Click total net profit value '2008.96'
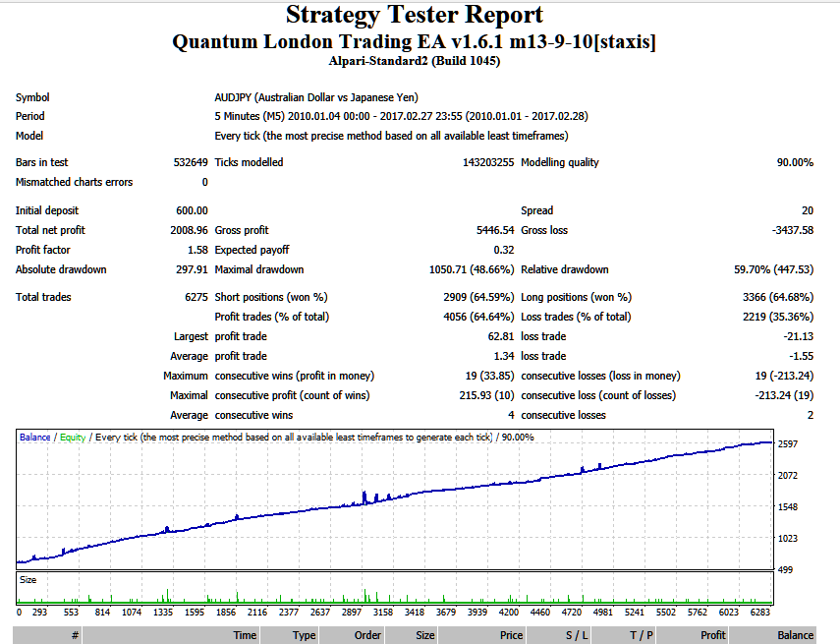The width and height of the screenshot is (840, 644). tap(189, 230)
